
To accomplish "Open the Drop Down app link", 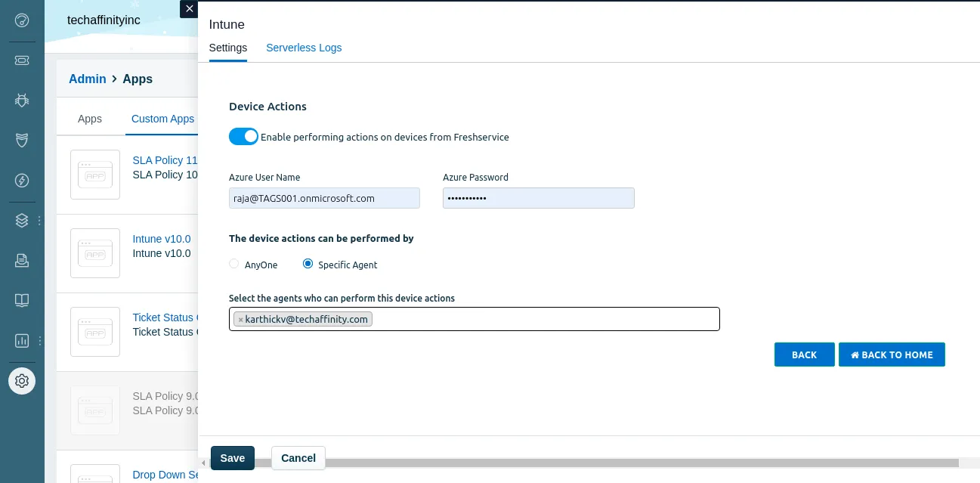I will (165, 475).
